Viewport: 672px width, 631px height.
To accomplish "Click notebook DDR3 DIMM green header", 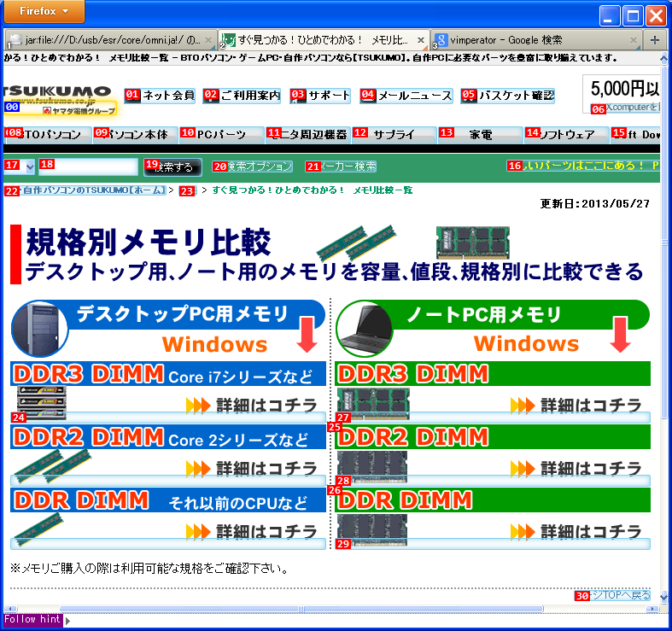I will (x=493, y=374).
